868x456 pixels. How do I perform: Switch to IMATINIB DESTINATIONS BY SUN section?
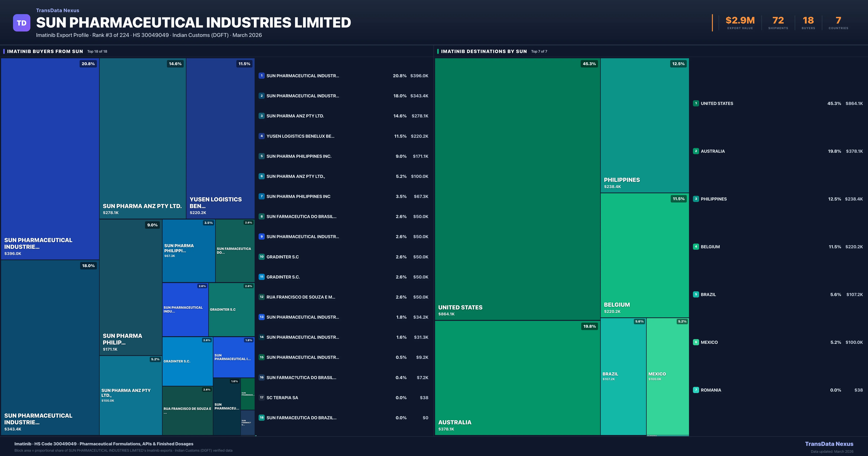[484, 51]
